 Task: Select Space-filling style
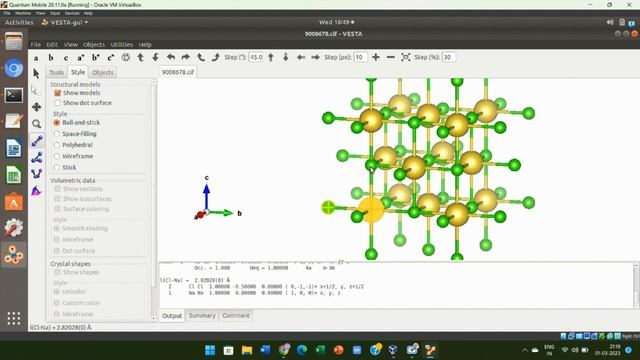57,134
